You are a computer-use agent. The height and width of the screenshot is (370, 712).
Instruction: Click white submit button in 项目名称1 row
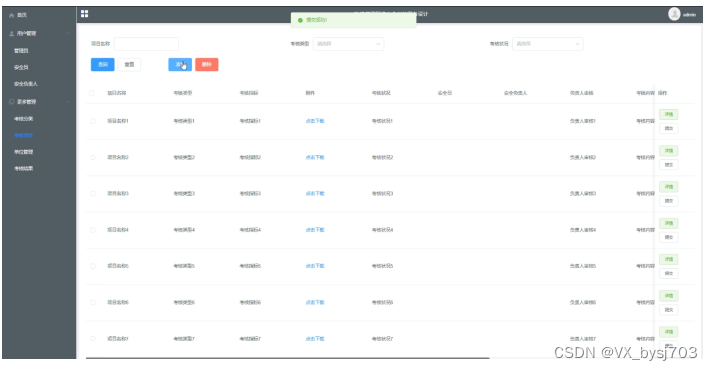coord(669,128)
